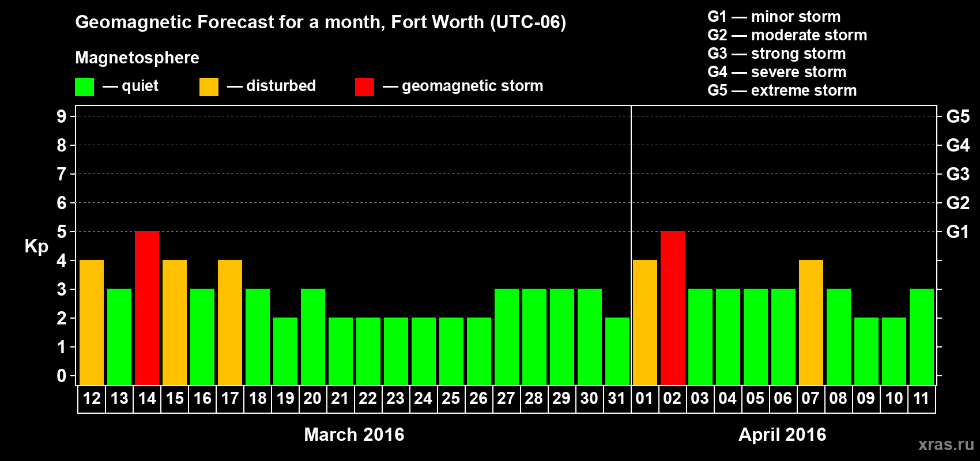Click the red bar for April 02
This screenshot has width=980, height=461.
tap(673, 308)
